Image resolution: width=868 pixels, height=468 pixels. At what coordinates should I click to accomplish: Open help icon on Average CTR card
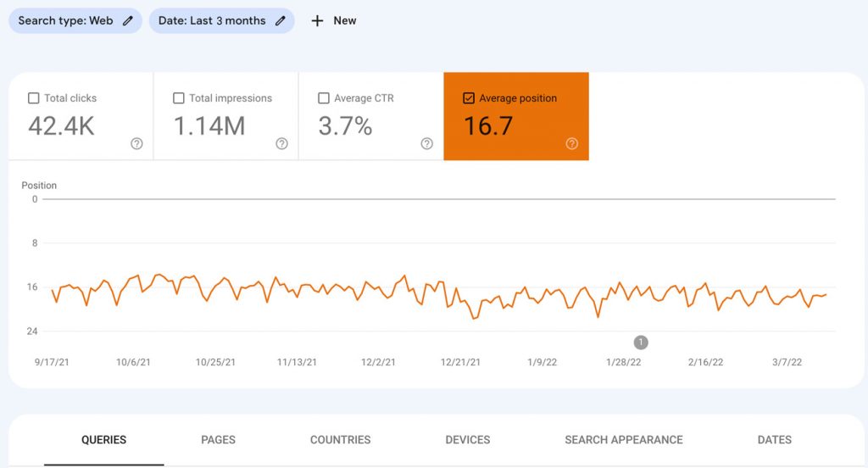[426, 144]
